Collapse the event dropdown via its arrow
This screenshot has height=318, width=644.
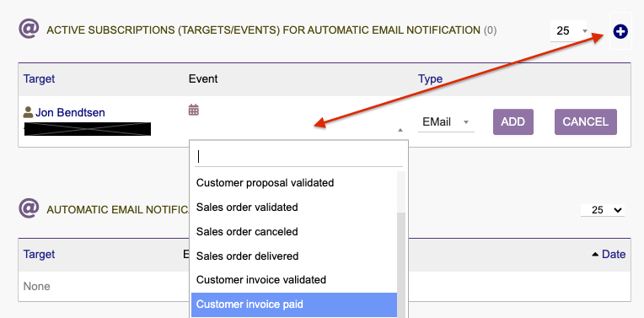coord(400,130)
